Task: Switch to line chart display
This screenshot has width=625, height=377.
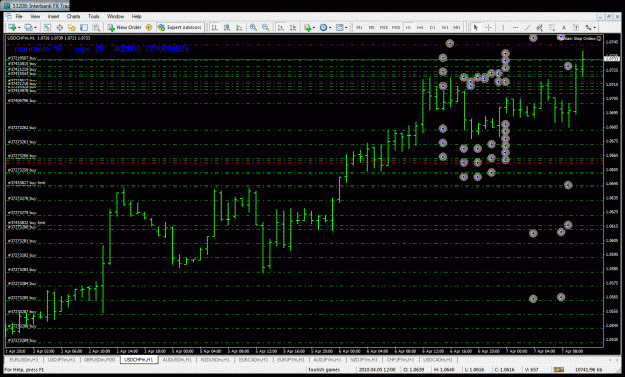Action: pos(239,27)
